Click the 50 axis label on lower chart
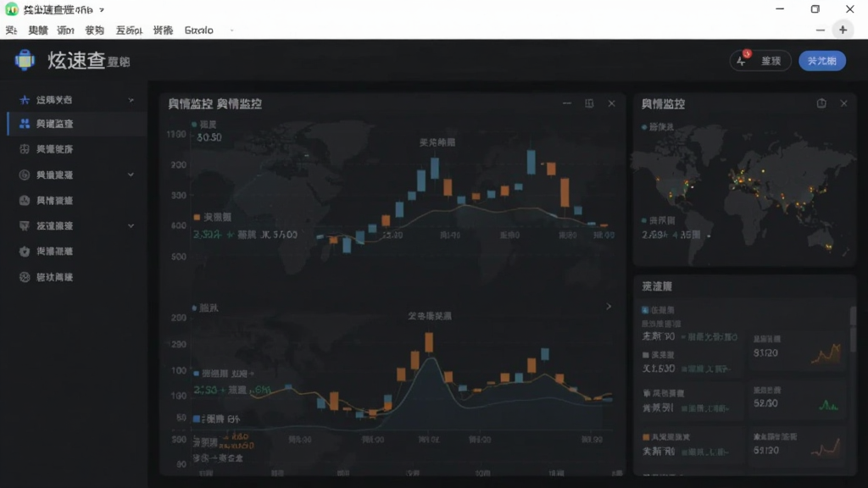Image resolution: width=868 pixels, height=488 pixels. tap(181, 418)
